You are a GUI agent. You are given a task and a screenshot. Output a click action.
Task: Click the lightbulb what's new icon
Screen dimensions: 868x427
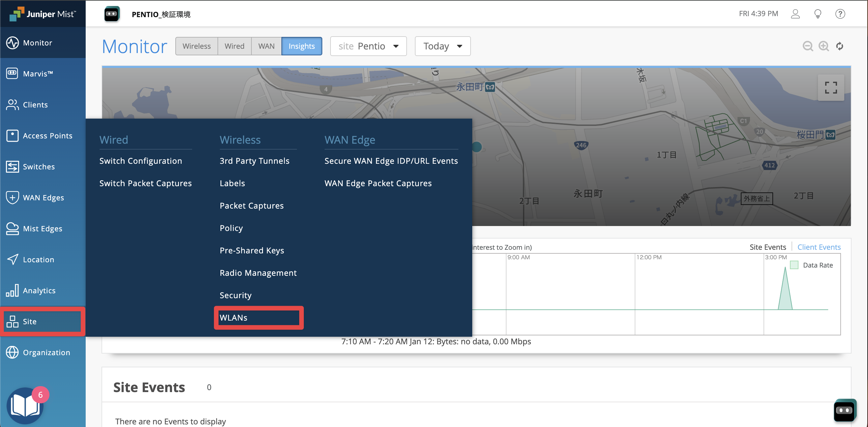pyautogui.click(x=818, y=14)
